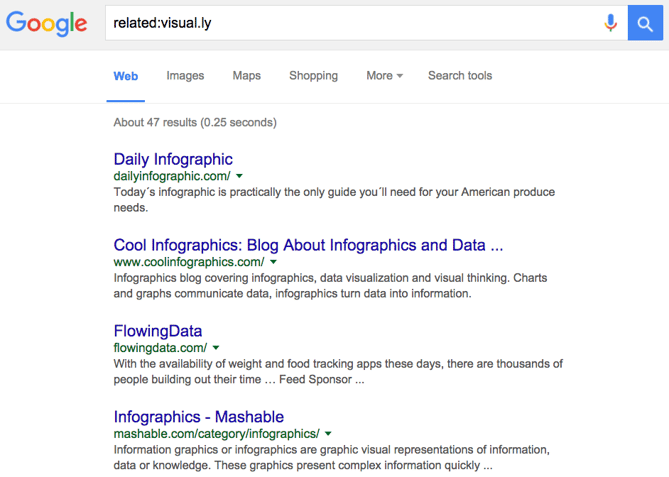Click the green dailyinfographic.com URL text
The height and width of the screenshot is (477, 669).
172,176
